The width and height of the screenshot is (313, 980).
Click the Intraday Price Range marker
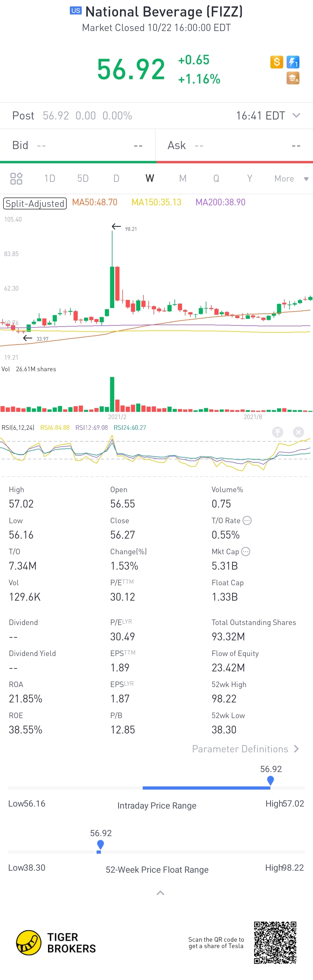pyautogui.click(x=270, y=781)
